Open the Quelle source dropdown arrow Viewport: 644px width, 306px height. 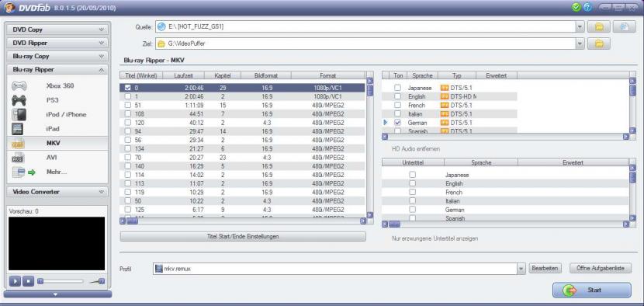pyautogui.click(x=580, y=27)
